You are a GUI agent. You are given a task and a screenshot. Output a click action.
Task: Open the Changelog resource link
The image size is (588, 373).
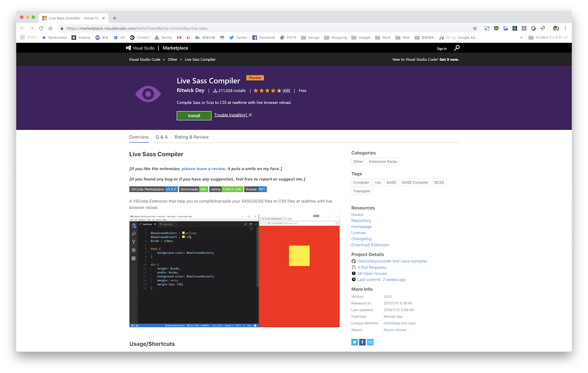click(x=361, y=239)
